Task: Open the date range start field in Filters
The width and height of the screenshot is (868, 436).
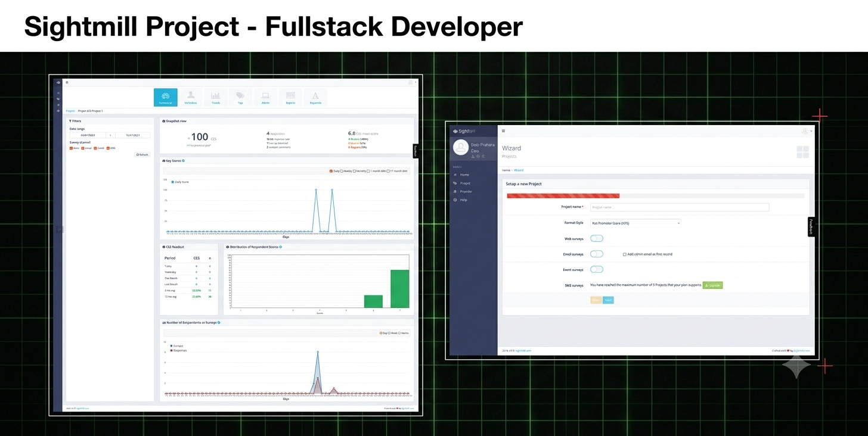Action: tap(87, 135)
